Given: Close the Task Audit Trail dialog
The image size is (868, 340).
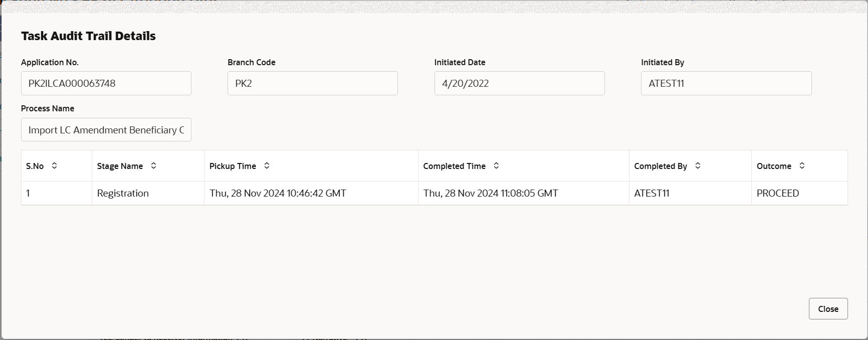Looking at the screenshot, I should pyautogui.click(x=828, y=309).
